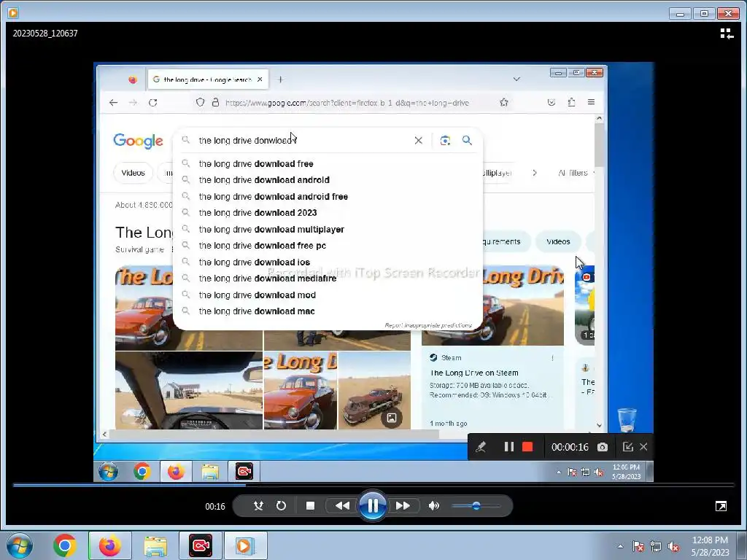Open the Firefox extensions icon

(x=571, y=102)
